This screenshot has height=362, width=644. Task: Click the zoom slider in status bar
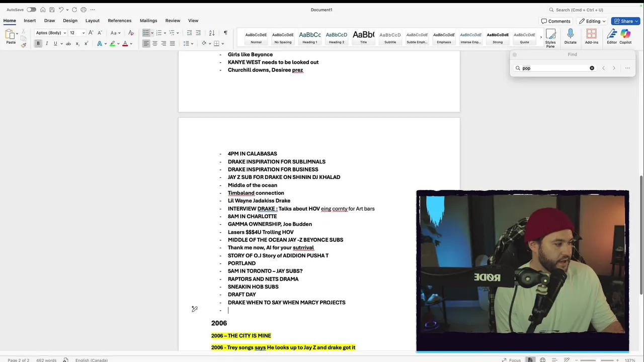597,360
